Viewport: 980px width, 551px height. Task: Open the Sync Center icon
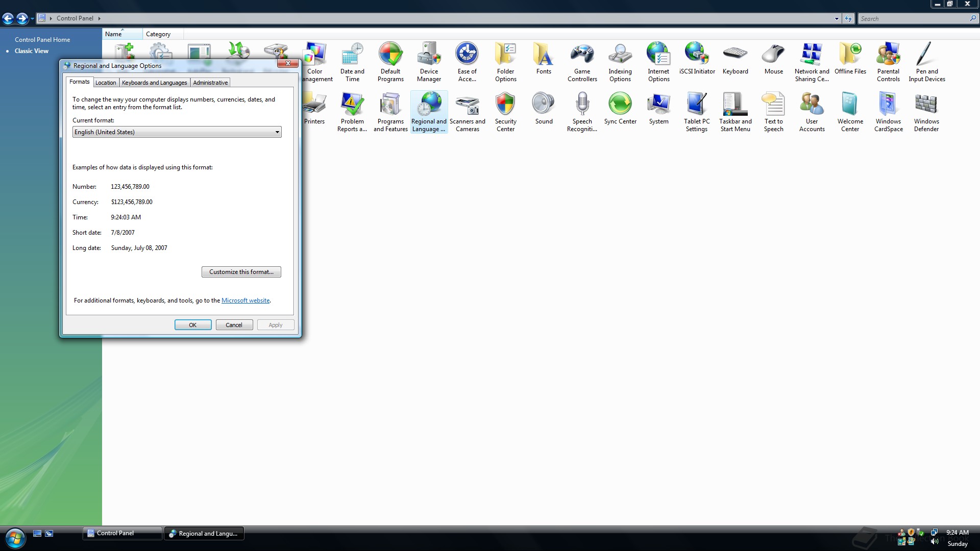620,108
